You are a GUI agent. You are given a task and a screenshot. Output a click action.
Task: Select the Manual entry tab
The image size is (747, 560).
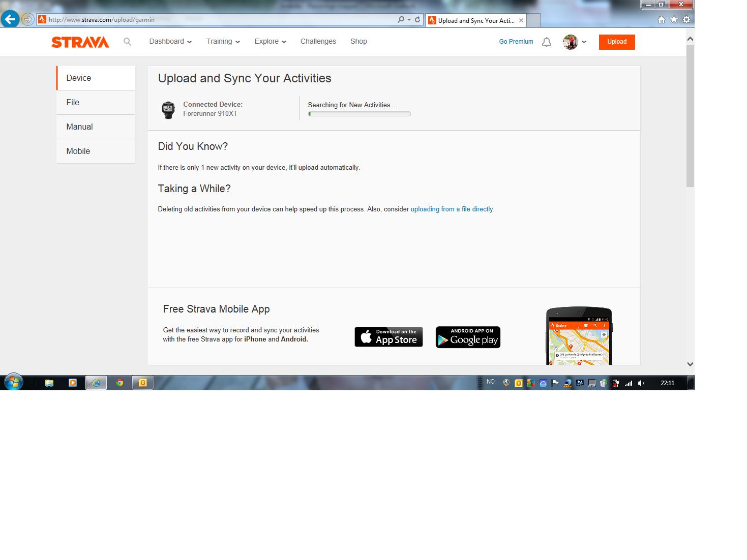click(96, 127)
